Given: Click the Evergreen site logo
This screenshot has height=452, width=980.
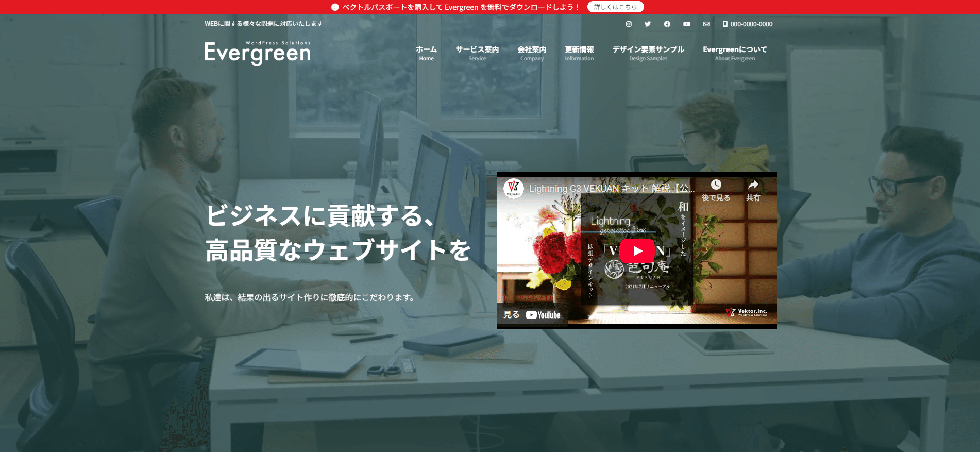Looking at the screenshot, I should (258, 53).
